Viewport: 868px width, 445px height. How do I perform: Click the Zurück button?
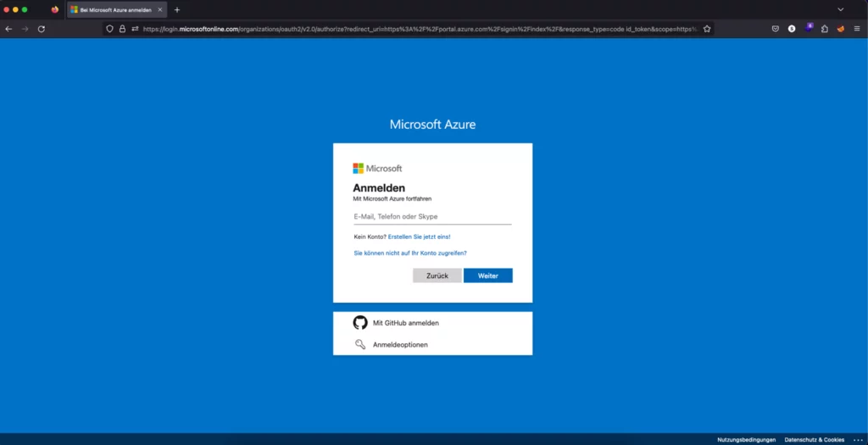pos(437,275)
